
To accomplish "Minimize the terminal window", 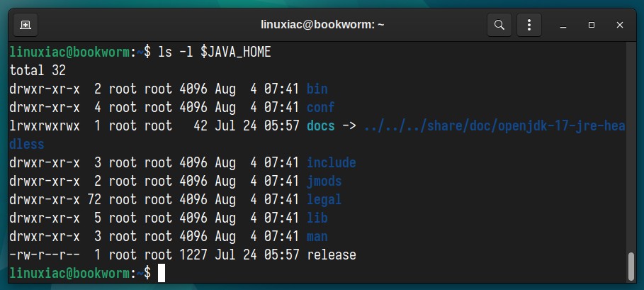I will 563,25.
